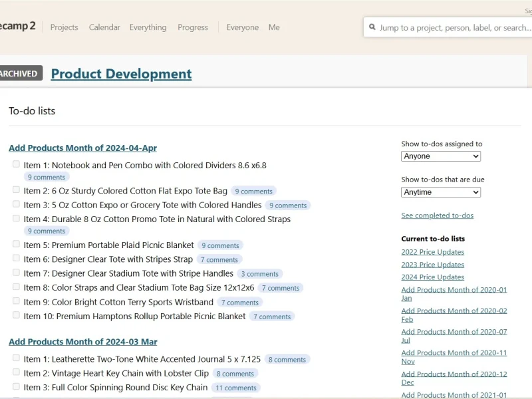The height and width of the screenshot is (399, 532).
Task: View the Progress page
Action: [x=193, y=27]
